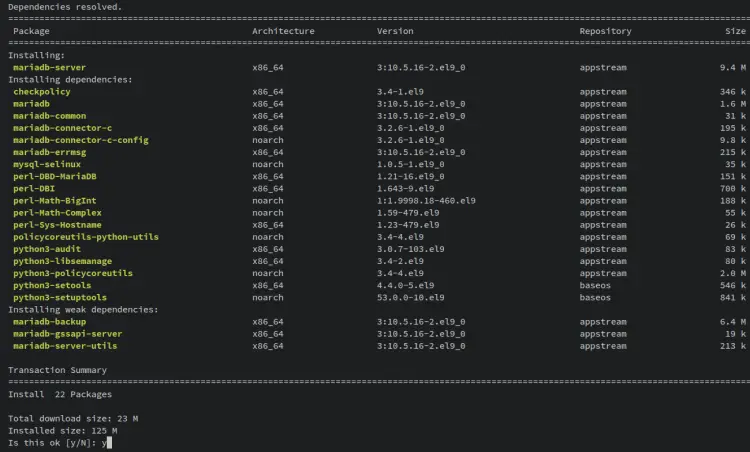750x452 pixels.
Task: Click the Repository column header
Action: point(605,31)
